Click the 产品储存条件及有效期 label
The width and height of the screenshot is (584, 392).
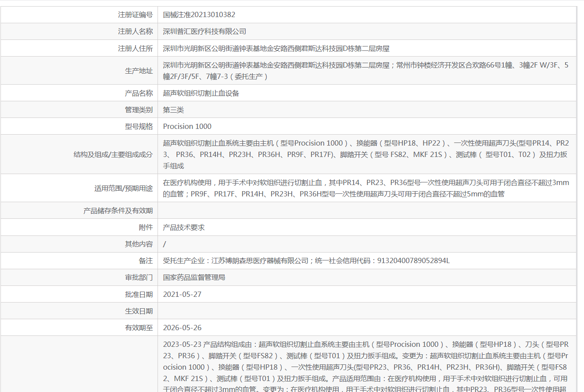click(x=118, y=210)
